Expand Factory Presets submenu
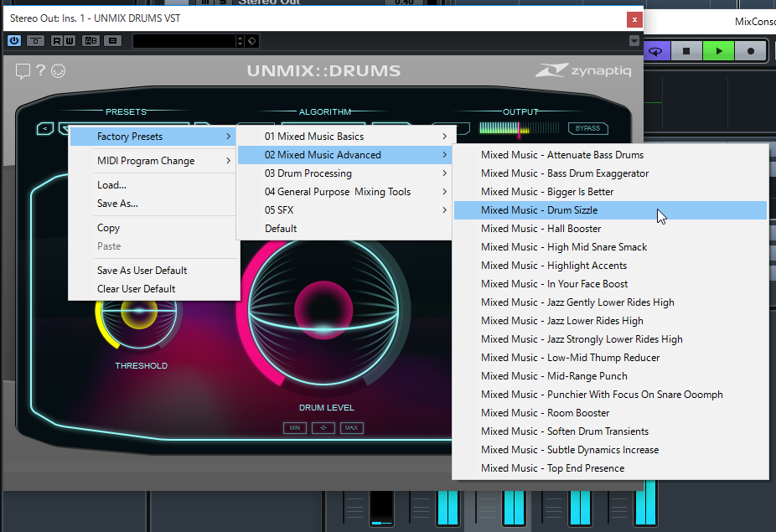The image size is (776, 532). click(x=153, y=136)
